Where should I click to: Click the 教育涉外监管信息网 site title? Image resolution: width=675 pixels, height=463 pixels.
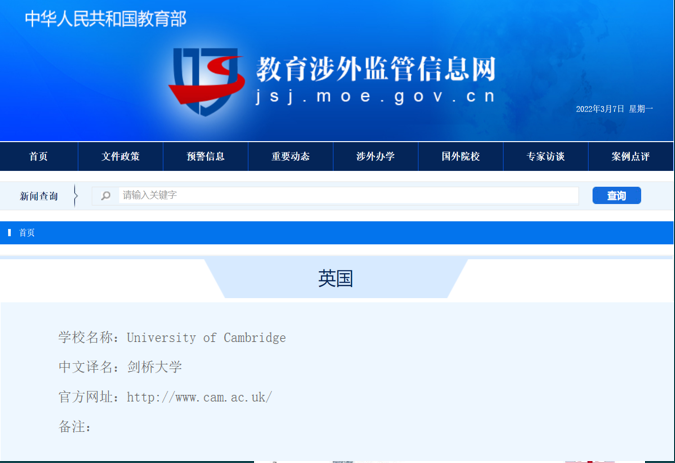pyautogui.click(x=375, y=68)
